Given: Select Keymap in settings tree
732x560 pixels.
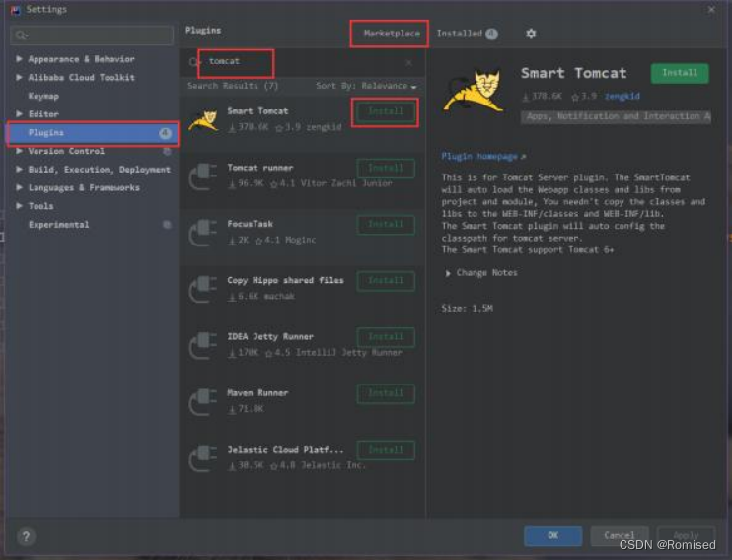Looking at the screenshot, I should [43, 96].
